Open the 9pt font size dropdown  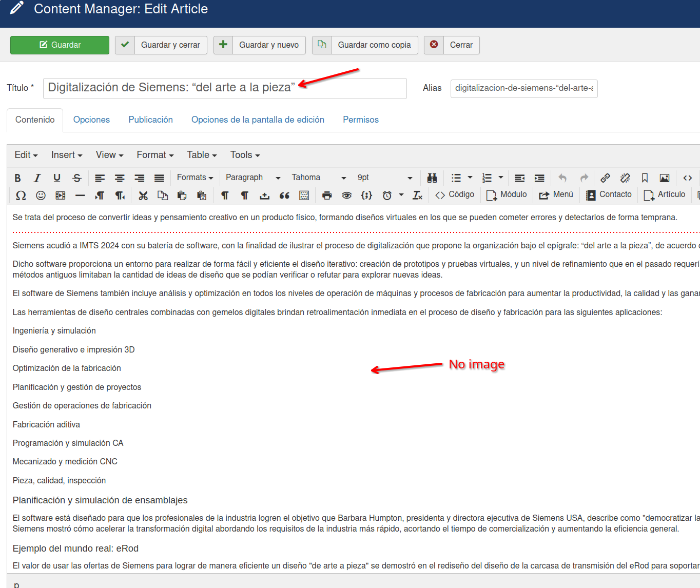click(x=385, y=178)
